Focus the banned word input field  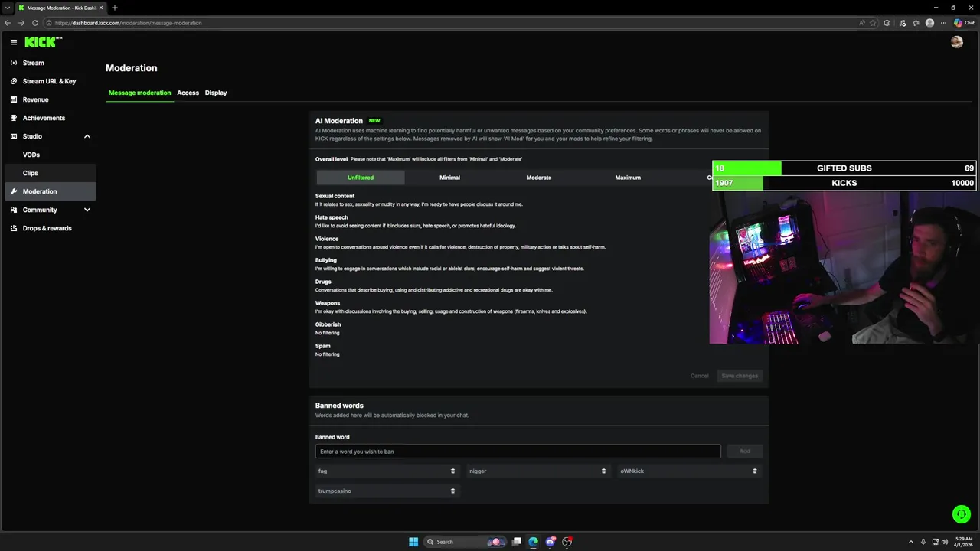point(518,452)
